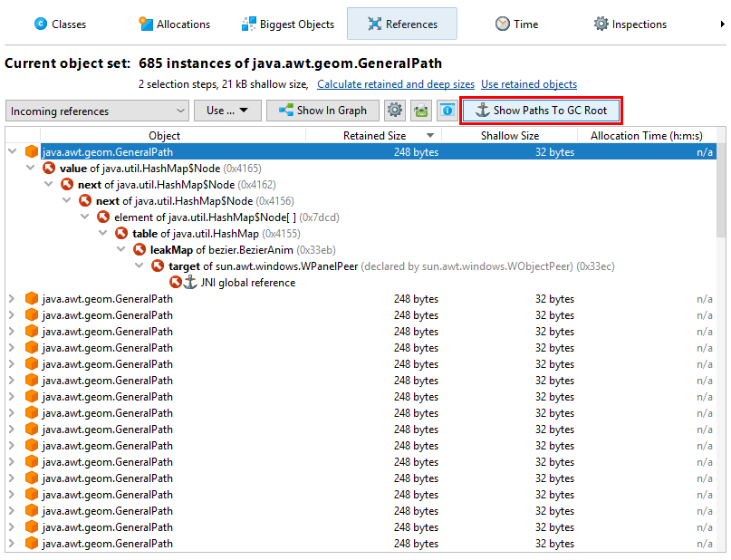Click the anchor icon of JNI global reference
The width and height of the screenshot is (731, 560).
tap(189, 282)
